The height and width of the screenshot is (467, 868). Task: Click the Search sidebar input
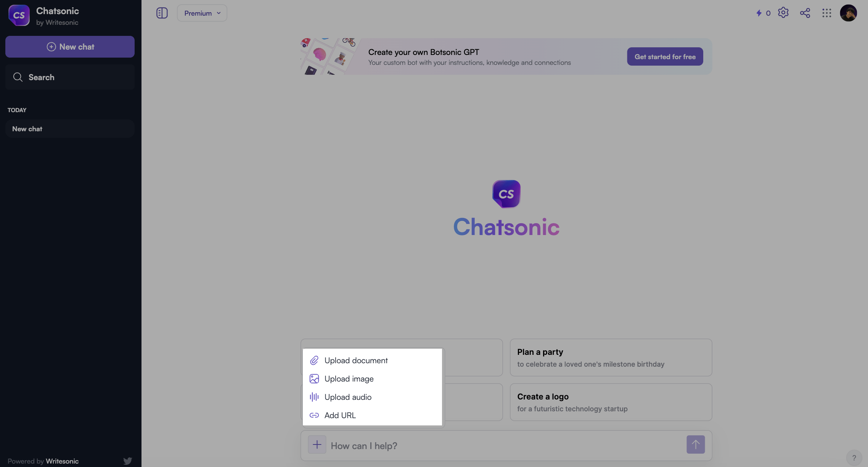(x=70, y=77)
